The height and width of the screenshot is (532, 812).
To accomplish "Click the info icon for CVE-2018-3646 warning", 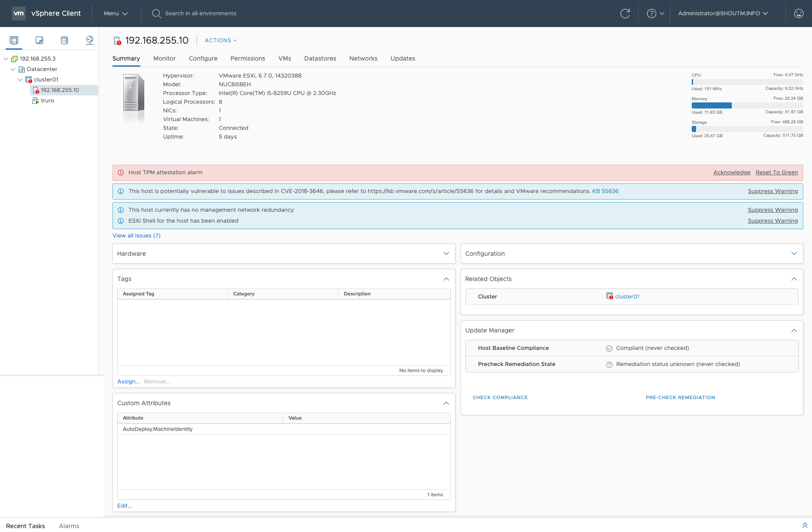I will click(x=121, y=191).
